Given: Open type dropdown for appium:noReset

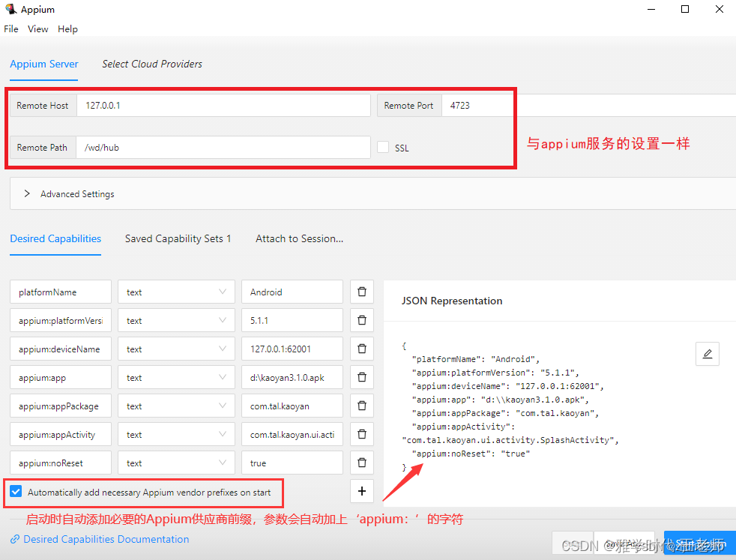Looking at the screenshot, I should [x=176, y=463].
